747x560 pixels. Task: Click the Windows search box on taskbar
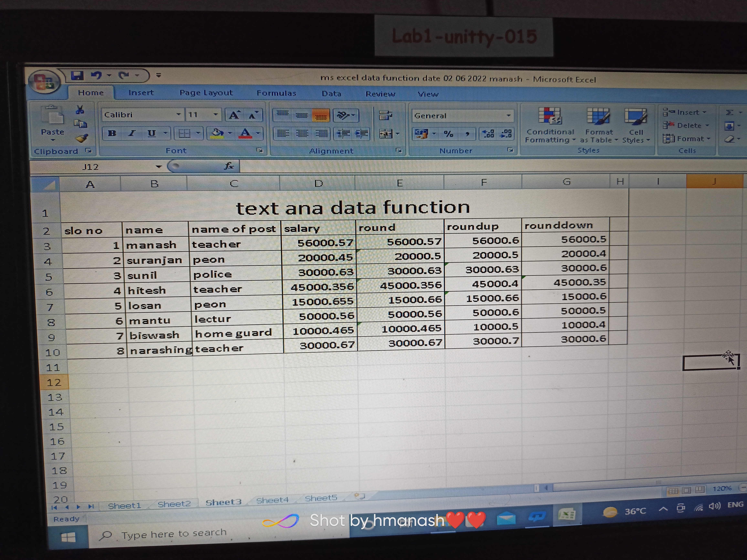(x=174, y=534)
